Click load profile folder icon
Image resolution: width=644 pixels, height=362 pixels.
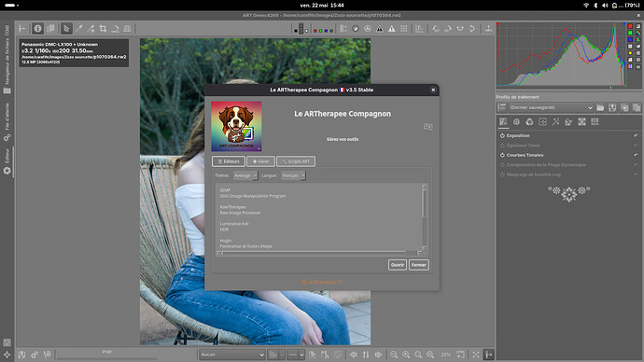coord(600,107)
